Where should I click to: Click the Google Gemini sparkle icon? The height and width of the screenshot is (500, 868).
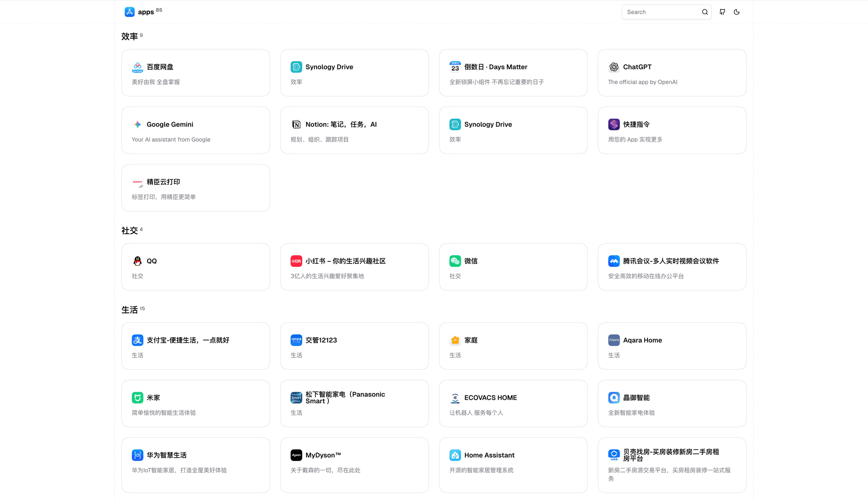[137, 124]
